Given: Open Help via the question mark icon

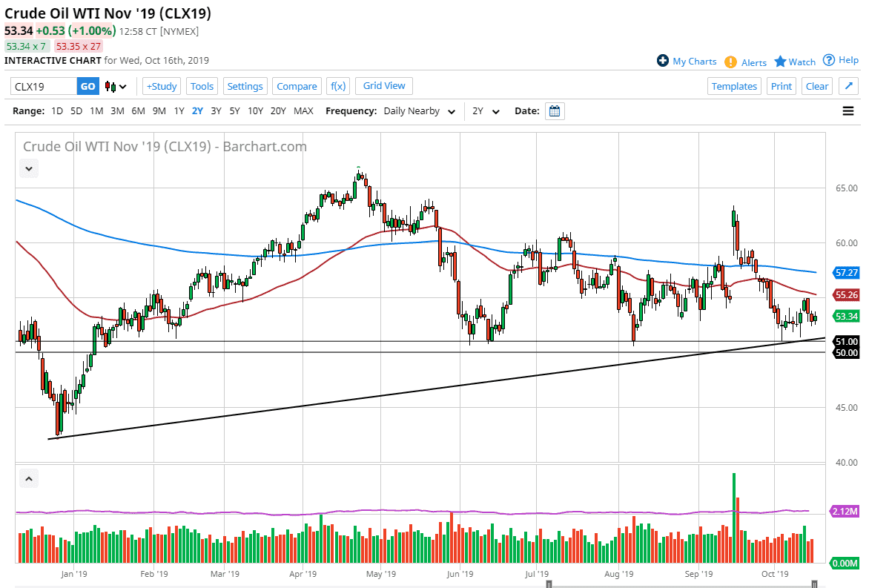Looking at the screenshot, I should tap(829, 62).
